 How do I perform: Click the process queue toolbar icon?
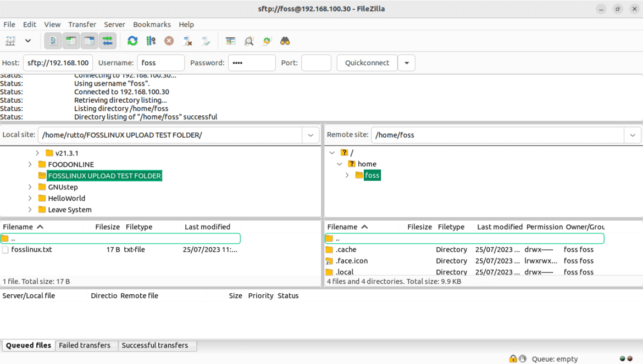point(151,41)
